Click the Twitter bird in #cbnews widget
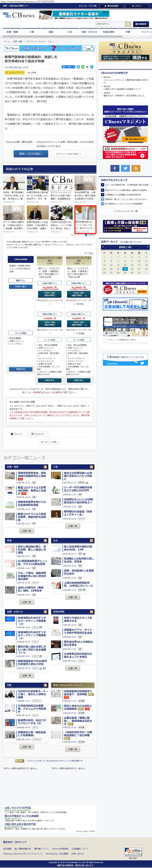 [142, 363]
